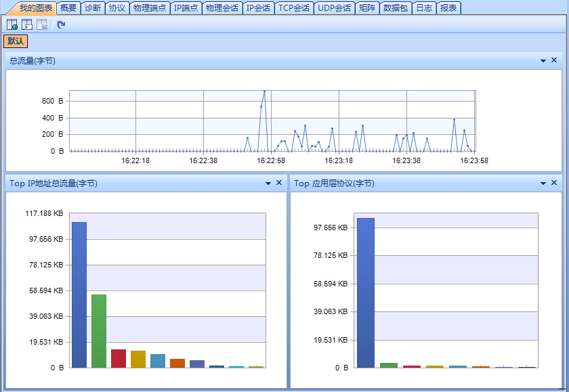Go to the TCP会话 tab
This screenshot has height=392, width=569.
294,8
